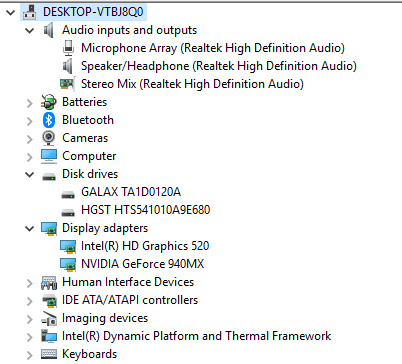Expand the Imaging devices category
This screenshot has height=364, width=402.
30,319
